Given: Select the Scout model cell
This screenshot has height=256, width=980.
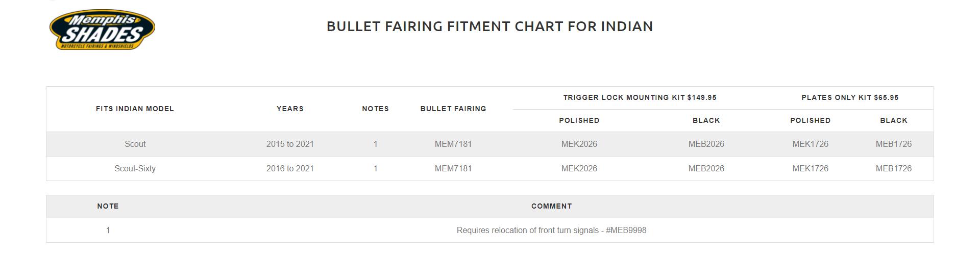Looking at the screenshot, I should pos(135,144).
